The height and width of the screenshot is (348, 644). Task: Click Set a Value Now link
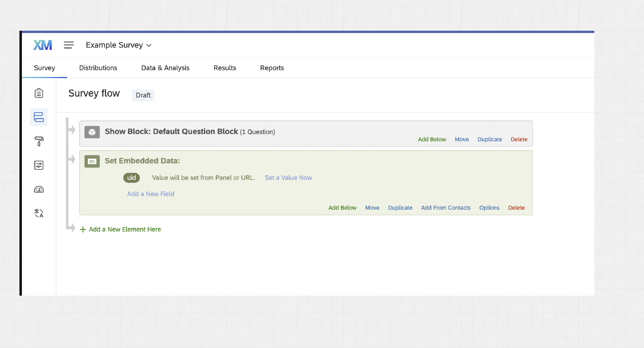(288, 178)
